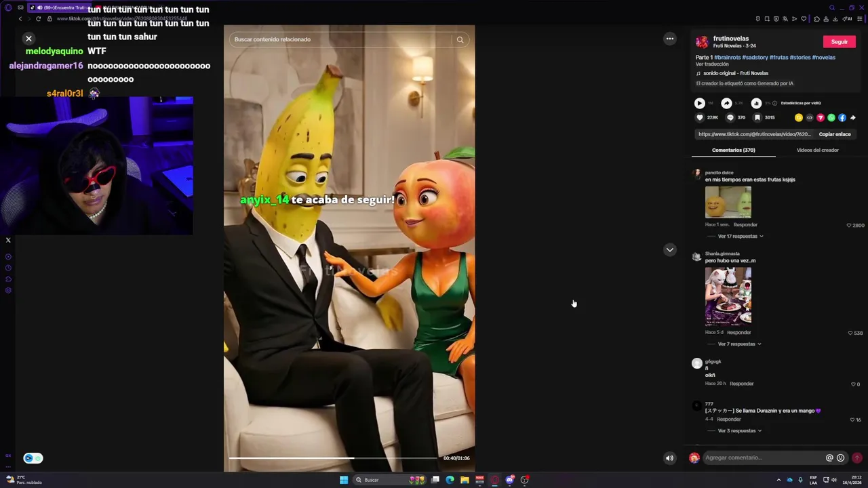Toggle the switch at bottom-left of sidebar
The width and height of the screenshot is (868, 488).
click(x=33, y=458)
